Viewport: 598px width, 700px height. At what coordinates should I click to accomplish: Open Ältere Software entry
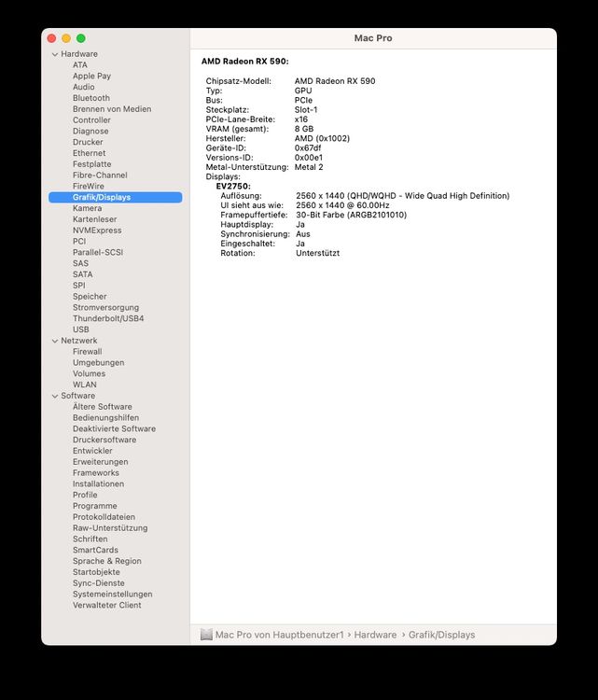click(103, 407)
